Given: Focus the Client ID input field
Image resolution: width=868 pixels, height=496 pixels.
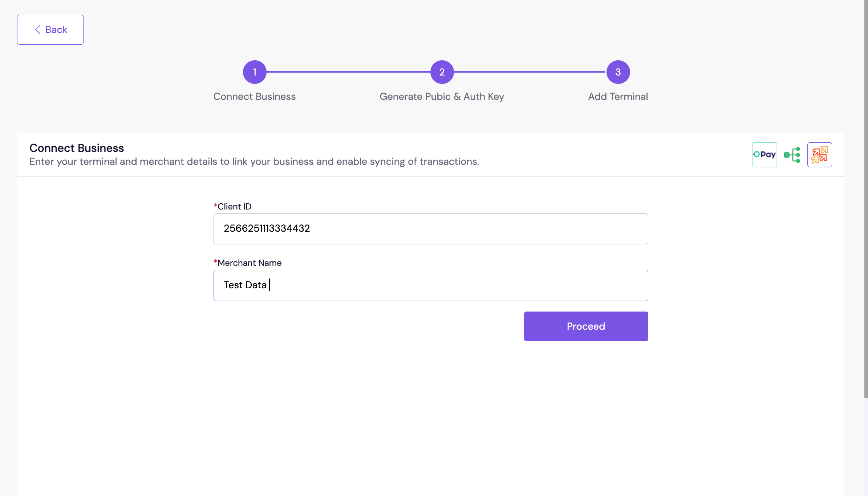Looking at the screenshot, I should click(430, 229).
